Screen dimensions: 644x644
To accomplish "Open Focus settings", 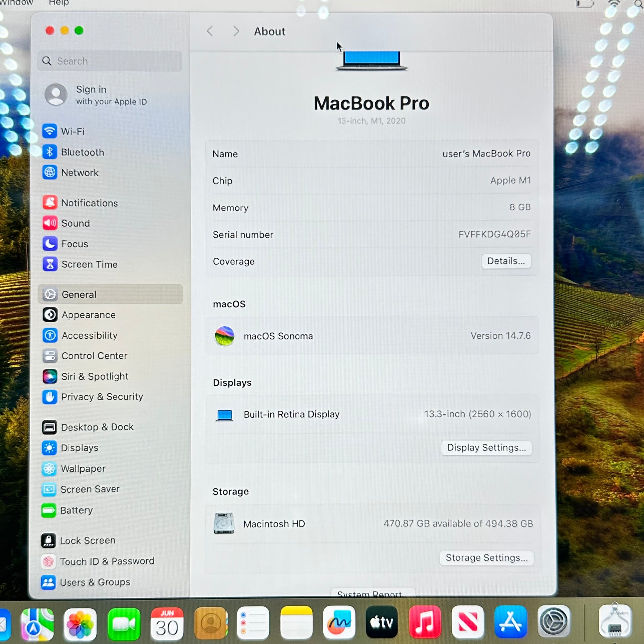I will click(x=65, y=244).
